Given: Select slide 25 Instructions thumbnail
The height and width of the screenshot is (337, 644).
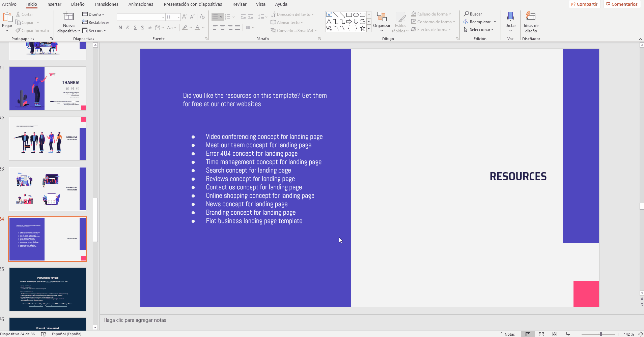Looking at the screenshot, I should tap(48, 289).
